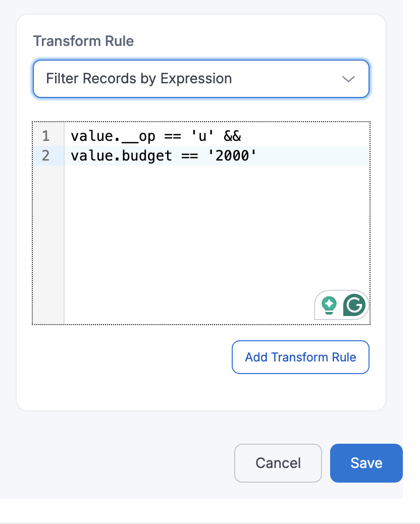Click the Transform Rule label
The height and width of the screenshot is (524, 420).
83,41
